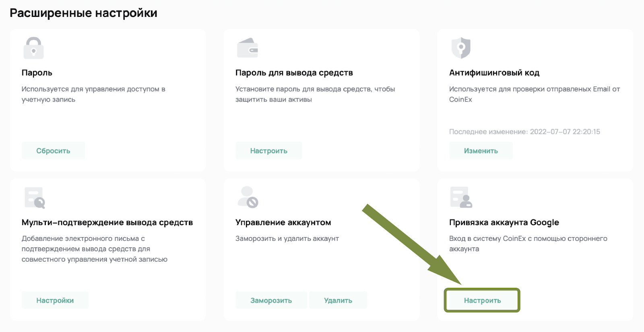
Task: Click description about проверки отправленых Email
Action: [535, 94]
